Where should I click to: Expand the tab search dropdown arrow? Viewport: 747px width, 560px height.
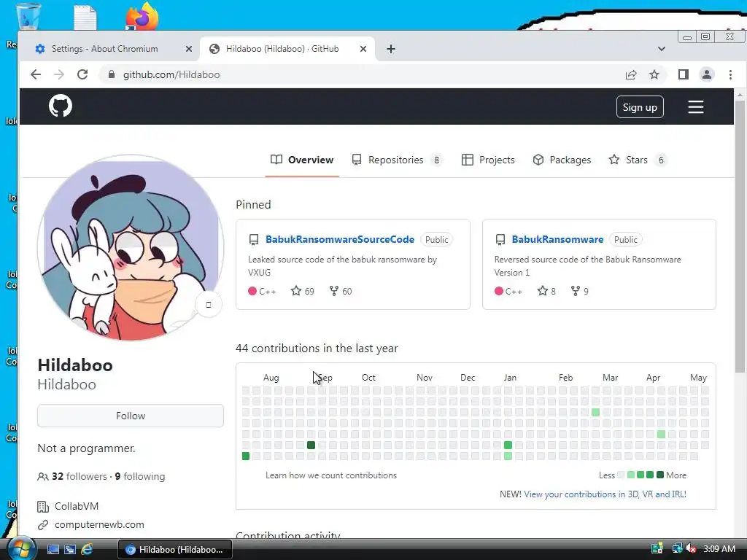pos(661,49)
